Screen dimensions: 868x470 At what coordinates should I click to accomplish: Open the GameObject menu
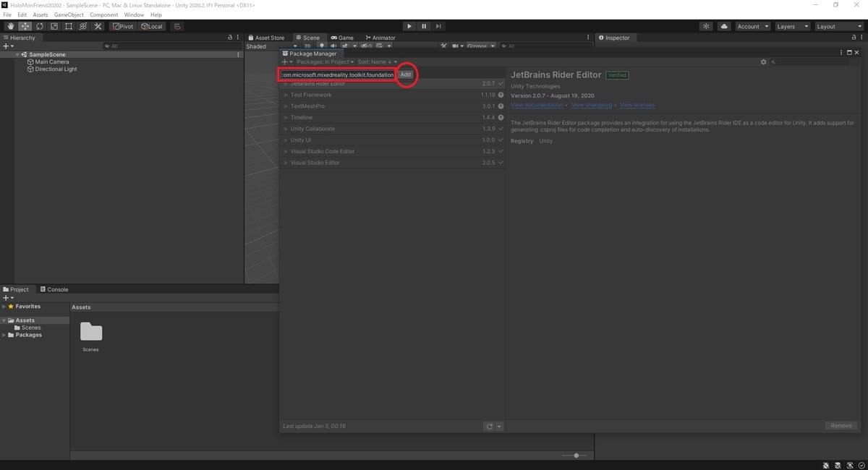69,14
